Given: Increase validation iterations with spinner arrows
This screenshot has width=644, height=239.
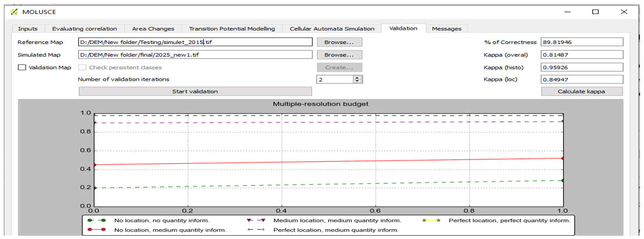Looking at the screenshot, I should (x=357, y=77).
